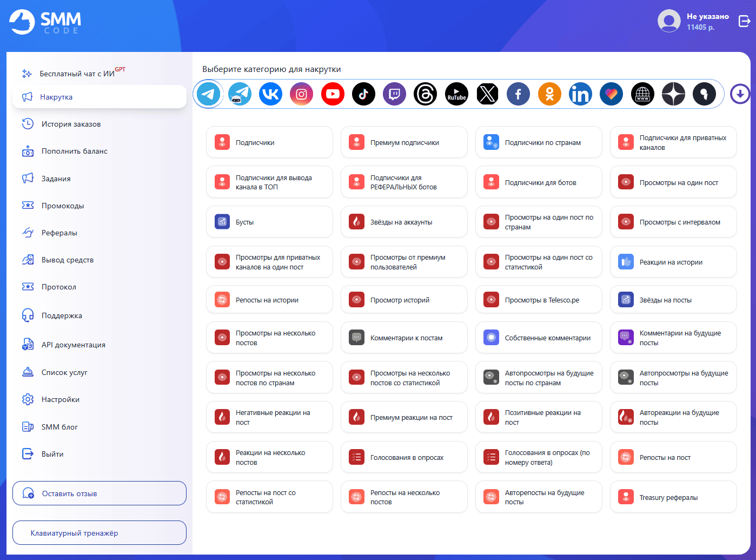Expand more categories with the down arrow
This screenshot has height=560, width=756.
pos(740,94)
